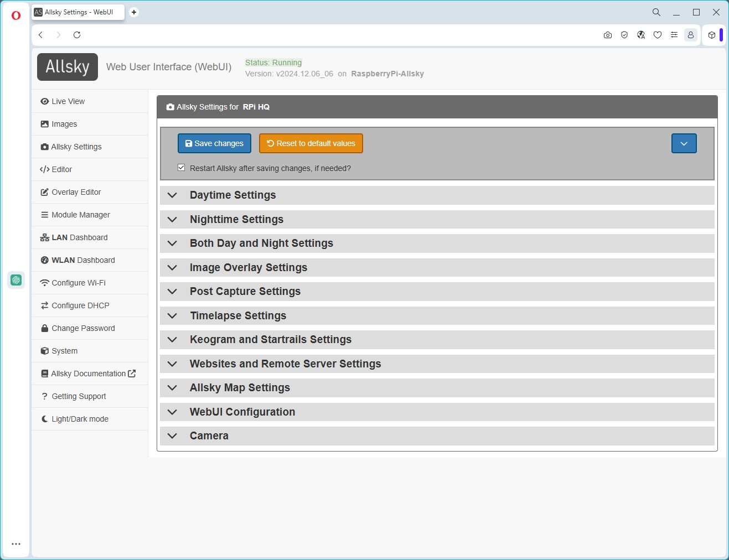Image resolution: width=729 pixels, height=560 pixels.
Task: Expand the Post Capture Settings section
Action: tap(437, 292)
